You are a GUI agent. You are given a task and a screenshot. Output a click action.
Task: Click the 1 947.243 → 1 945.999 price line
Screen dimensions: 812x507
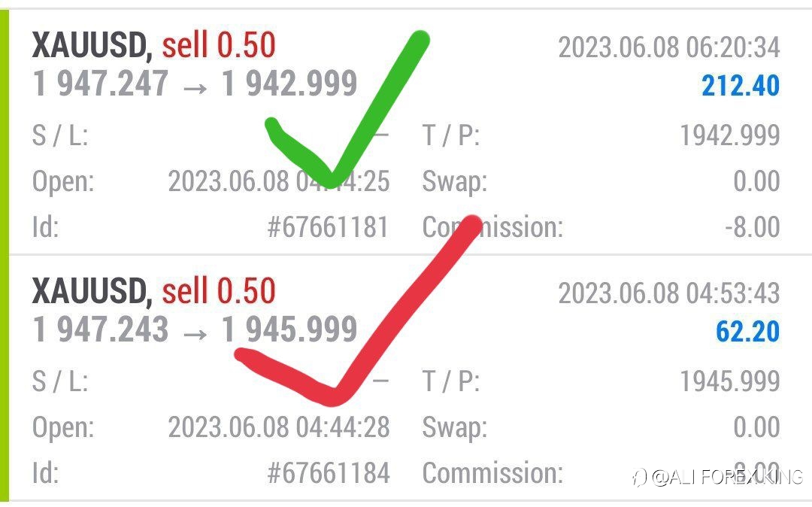[195, 329]
